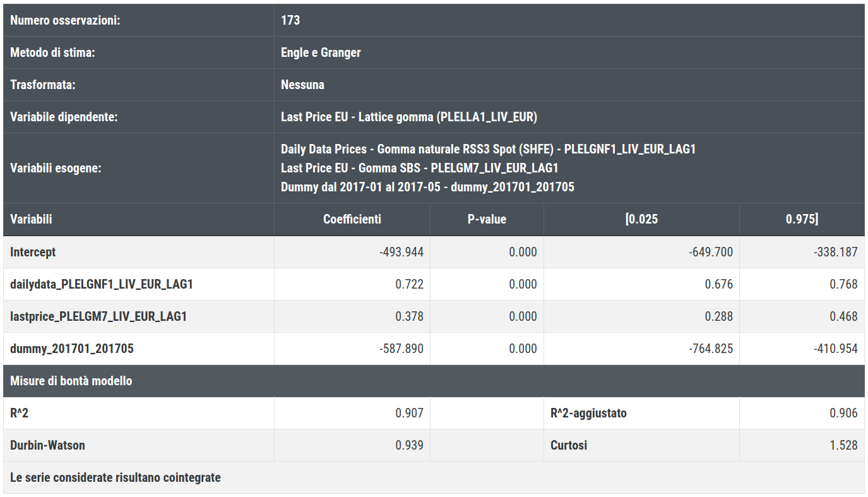
Task: Click the Curtosi value 1.528
Action: point(843,445)
